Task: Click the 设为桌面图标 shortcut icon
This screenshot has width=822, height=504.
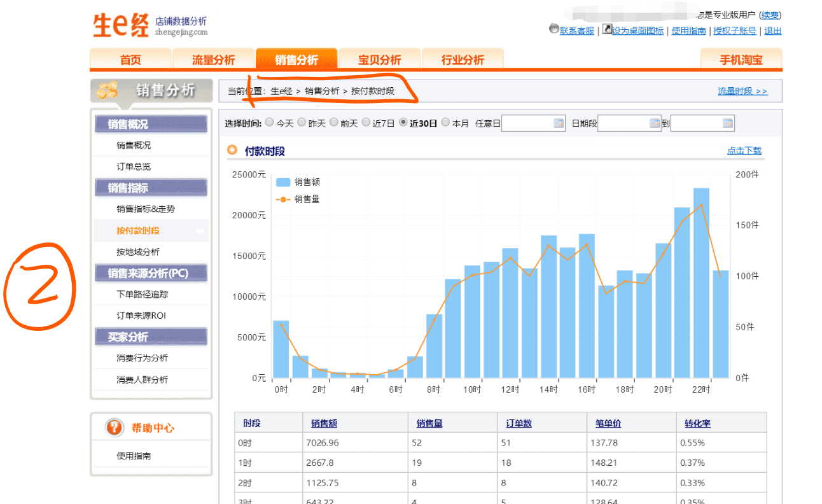Action: pyautogui.click(x=607, y=29)
